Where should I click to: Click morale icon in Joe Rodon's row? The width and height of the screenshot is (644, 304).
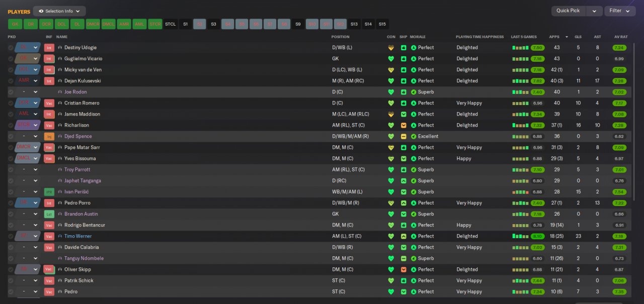(x=414, y=92)
